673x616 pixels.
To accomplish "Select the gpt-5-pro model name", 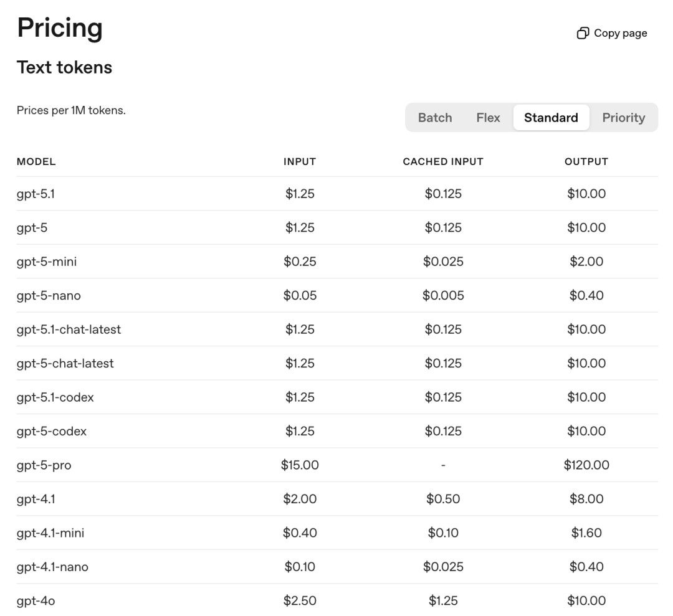I will [x=44, y=465].
